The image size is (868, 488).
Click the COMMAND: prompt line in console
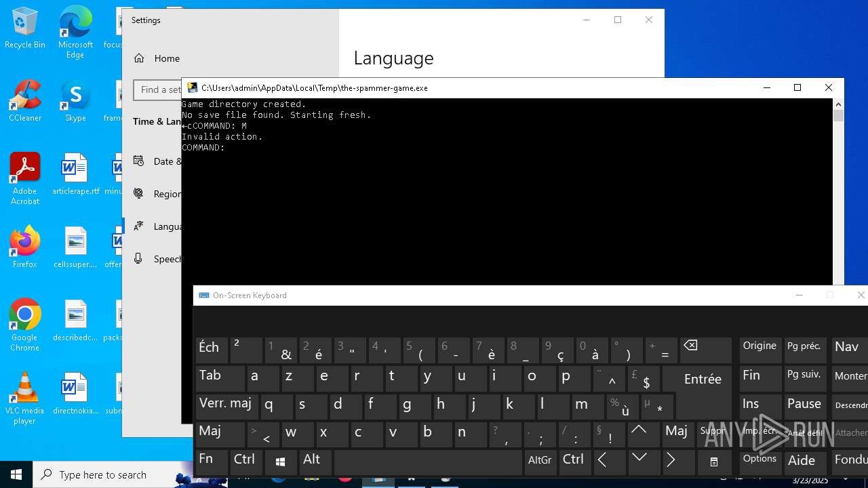(203, 148)
